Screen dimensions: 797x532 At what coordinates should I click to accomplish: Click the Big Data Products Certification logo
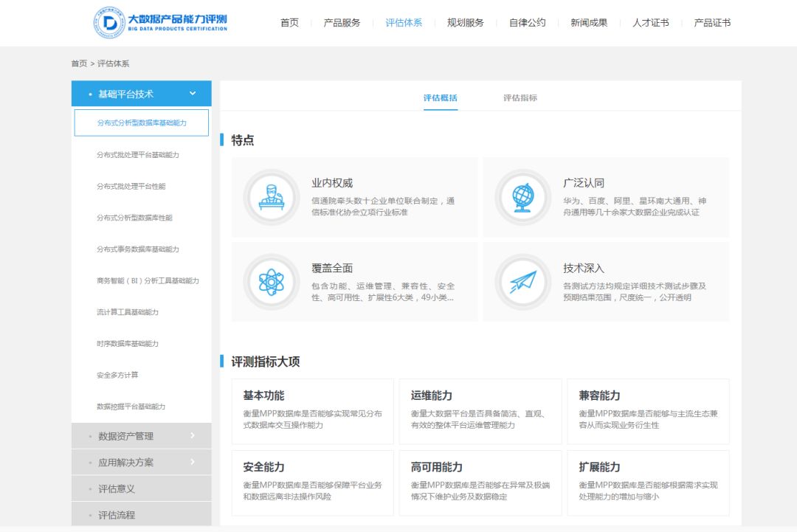pyautogui.click(x=160, y=22)
